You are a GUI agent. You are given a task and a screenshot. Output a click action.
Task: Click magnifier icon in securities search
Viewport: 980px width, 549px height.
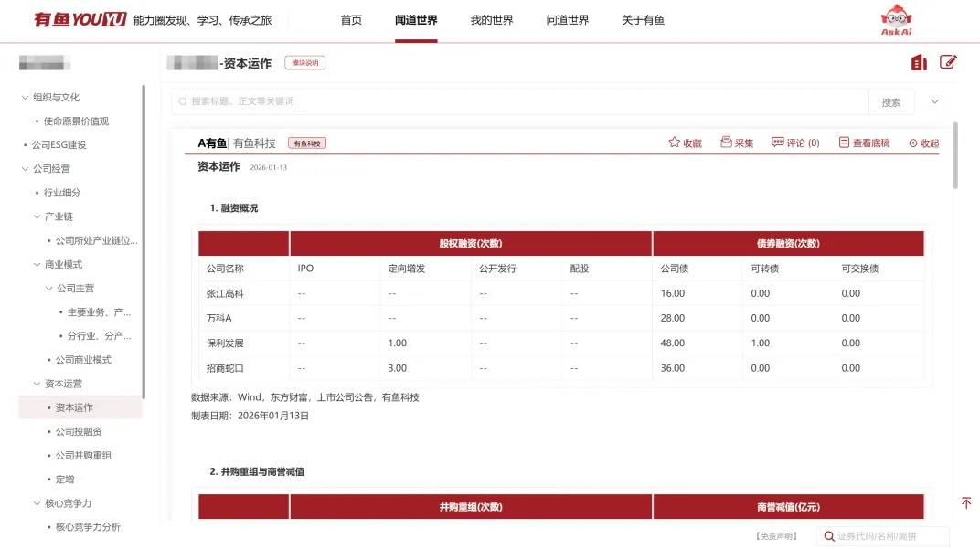(829, 536)
